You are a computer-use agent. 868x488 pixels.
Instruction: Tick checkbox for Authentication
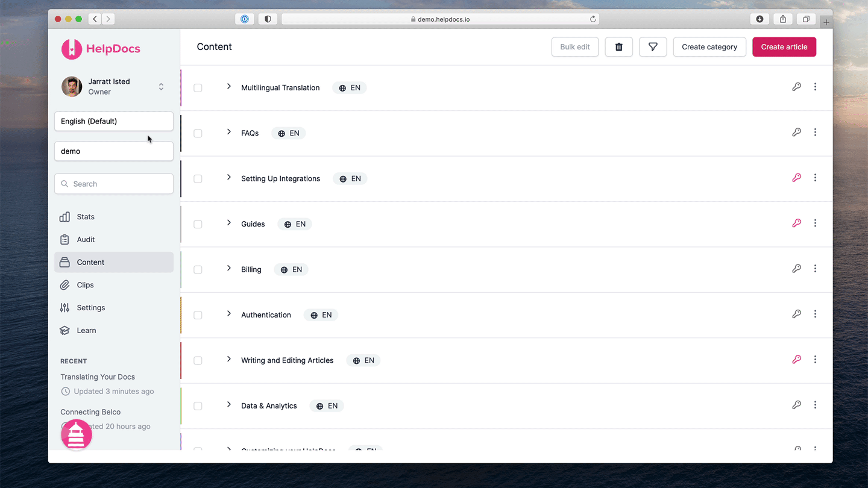pos(198,315)
